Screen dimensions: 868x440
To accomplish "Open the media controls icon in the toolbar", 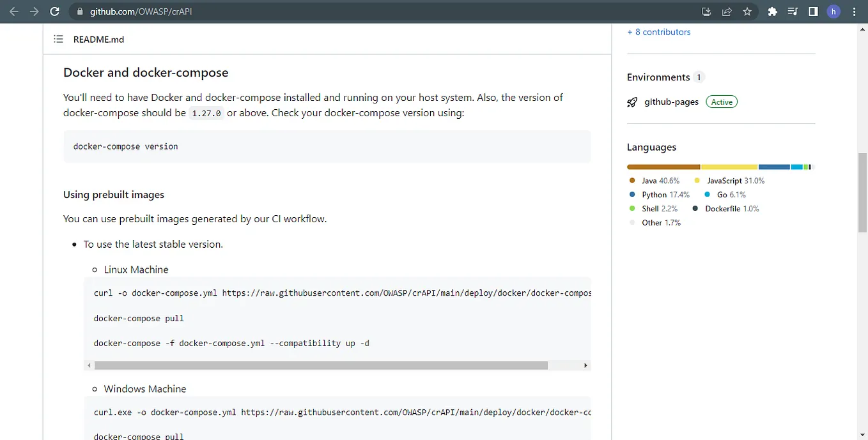I will tap(792, 11).
